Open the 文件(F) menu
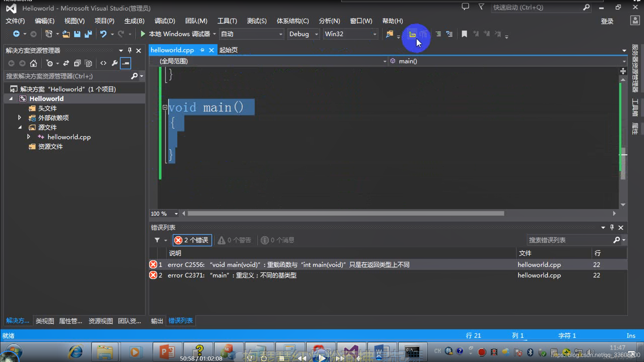The image size is (644, 362). point(15,21)
